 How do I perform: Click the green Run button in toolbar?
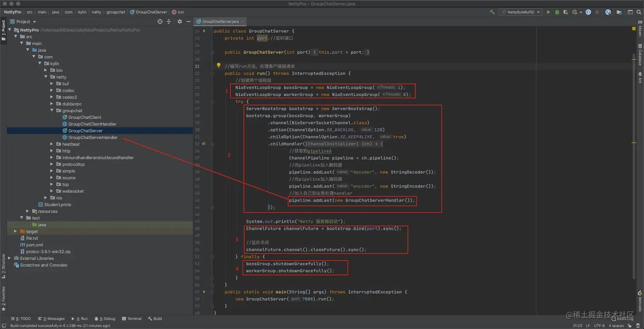549,12
